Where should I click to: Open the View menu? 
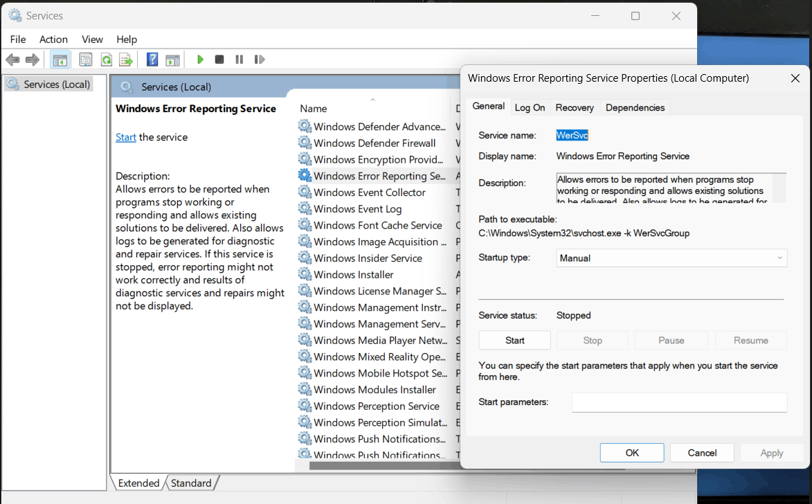[92, 39]
